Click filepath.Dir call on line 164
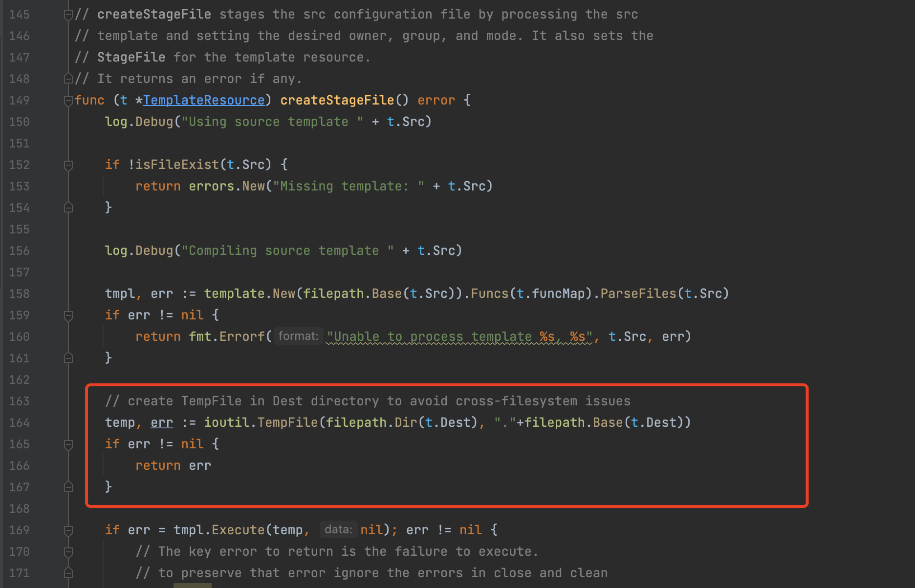The width and height of the screenshot is (915, 588). [371, 422]
